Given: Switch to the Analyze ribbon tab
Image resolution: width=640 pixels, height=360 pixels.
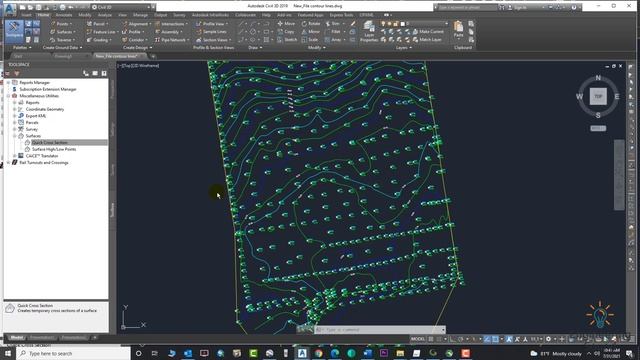Looking at the screenshot, I should (104, 15).
